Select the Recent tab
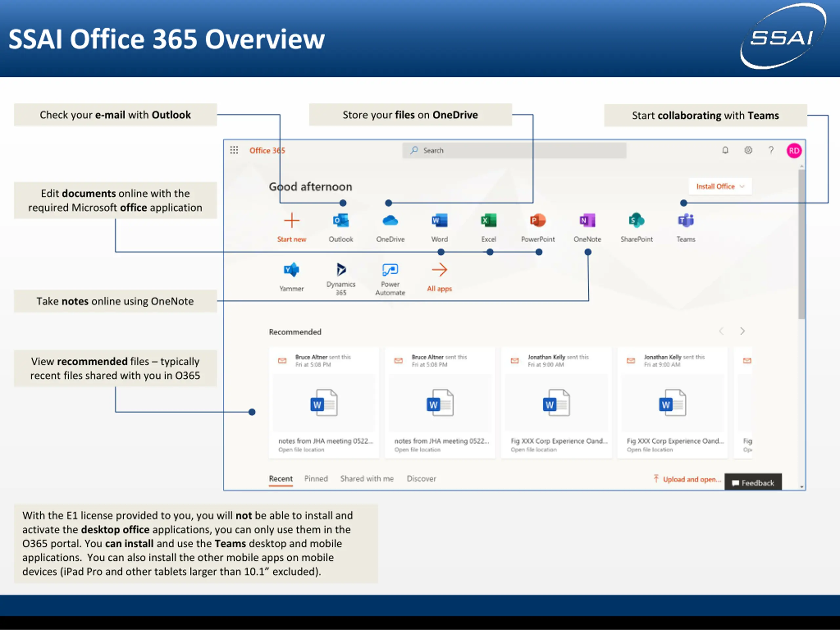840x630 pixels. [281, 479]
